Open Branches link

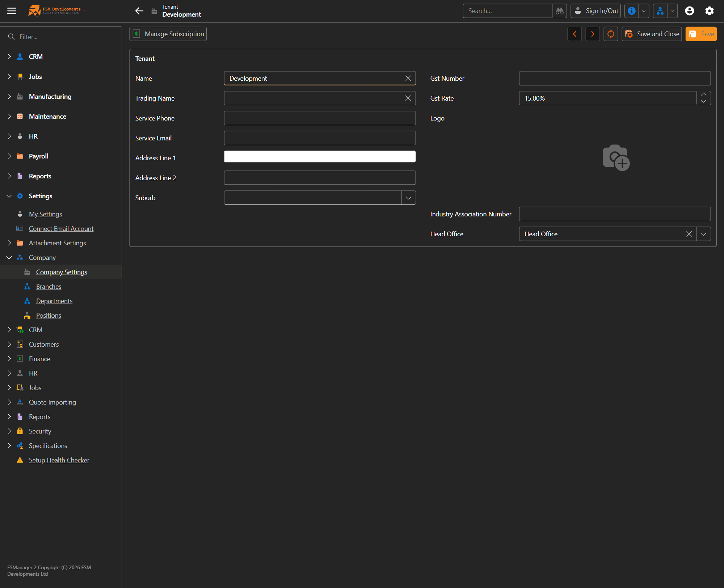coord(49,286)
